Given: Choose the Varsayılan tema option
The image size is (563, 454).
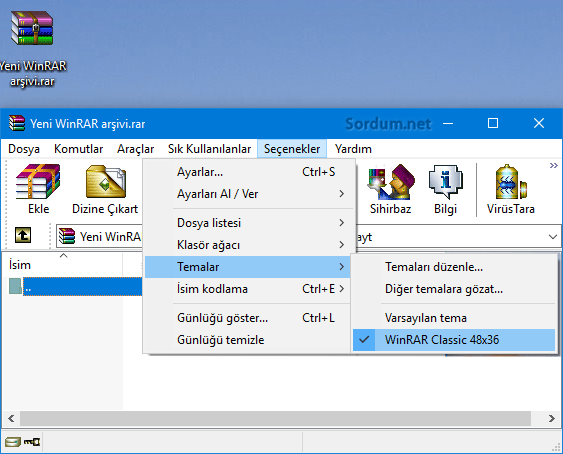Looking at the screenshot, I should click(x=454, y=318).
